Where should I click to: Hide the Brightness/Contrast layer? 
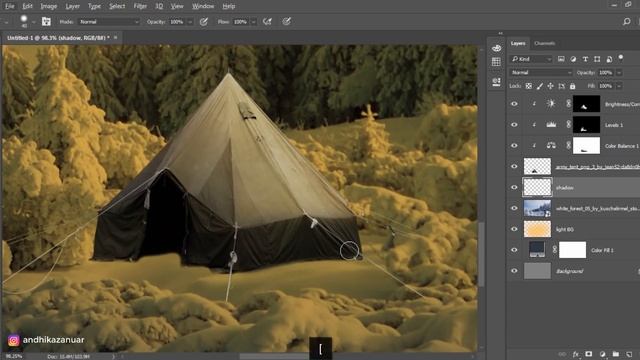tap(514, 104)
